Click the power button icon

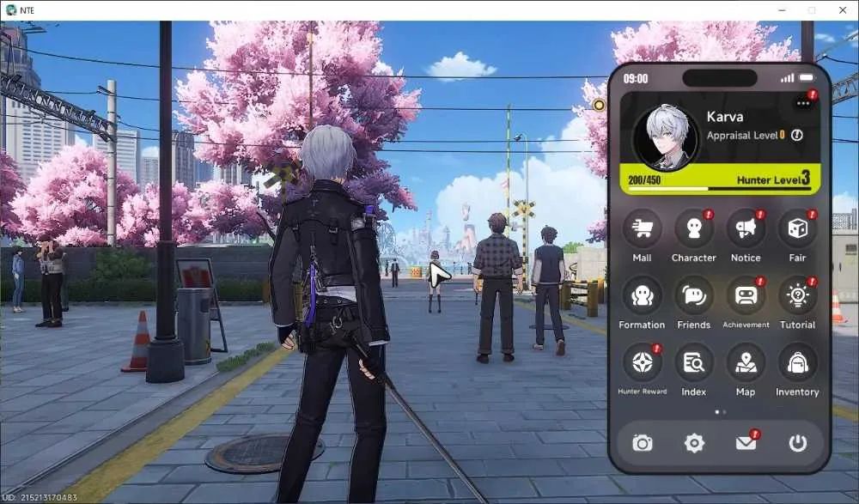(x=798, y=443)
